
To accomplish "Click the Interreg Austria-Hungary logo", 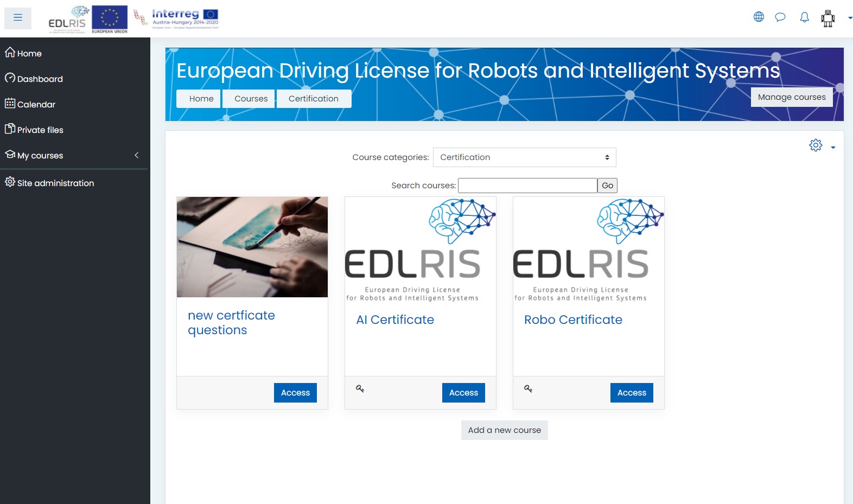I will (x=176, y=18).
